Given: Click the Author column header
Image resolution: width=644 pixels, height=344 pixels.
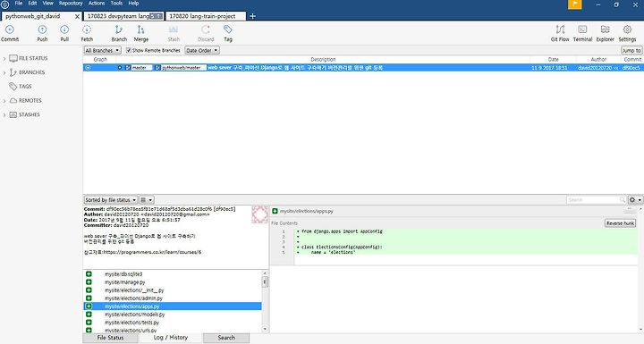Looking at the screenshot, I should click(x=598, y=60).
